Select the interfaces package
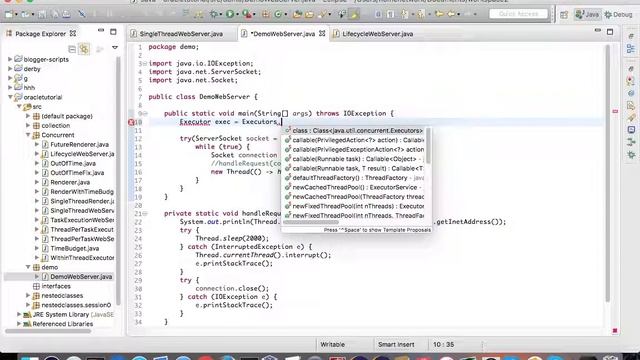 (x=56, y=286)
